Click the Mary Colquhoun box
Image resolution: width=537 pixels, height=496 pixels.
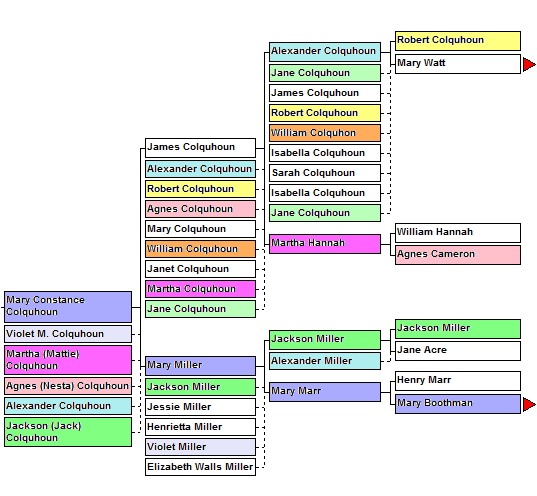click(x=200, y=229)
